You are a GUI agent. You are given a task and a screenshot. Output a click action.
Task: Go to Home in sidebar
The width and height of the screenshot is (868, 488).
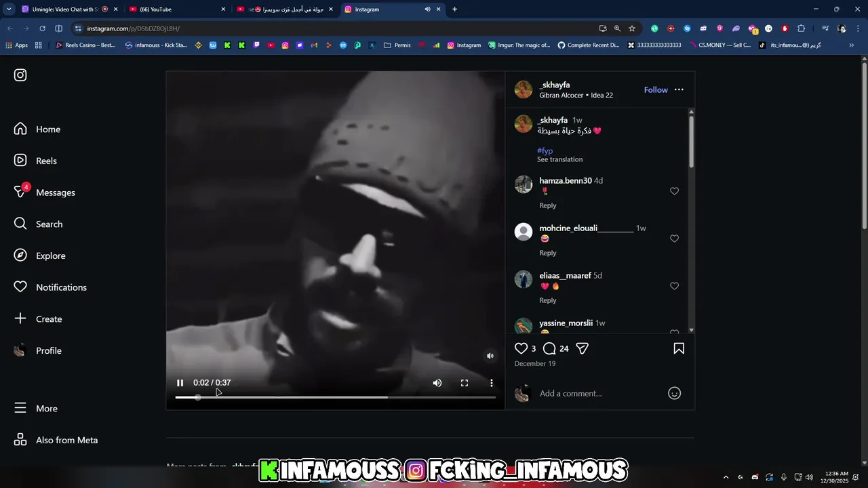click(38, 129)
